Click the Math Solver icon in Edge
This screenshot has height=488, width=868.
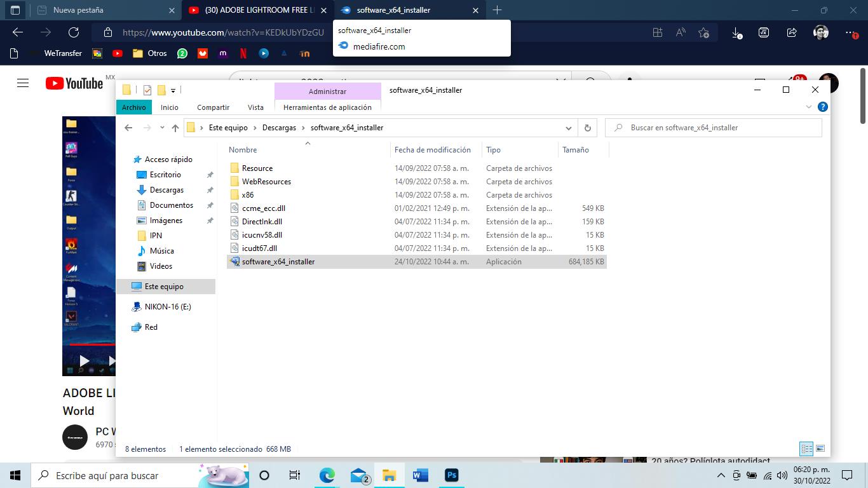[764, 33]
